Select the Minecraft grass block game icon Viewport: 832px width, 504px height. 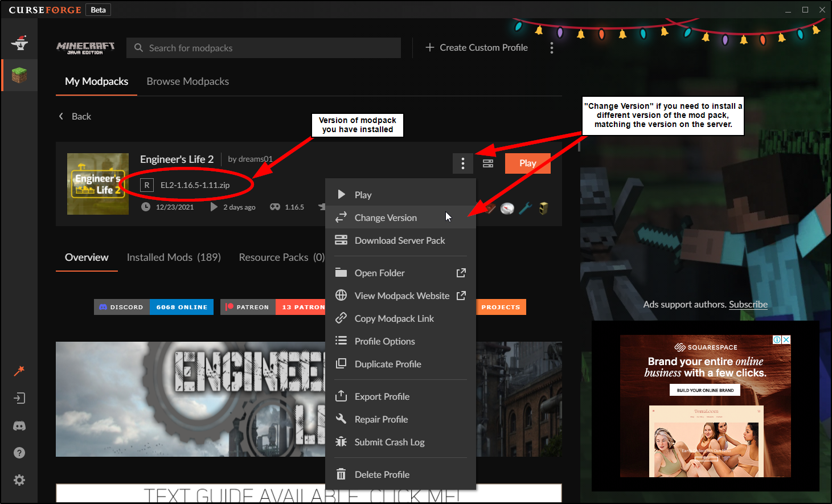tap(19, 75)
